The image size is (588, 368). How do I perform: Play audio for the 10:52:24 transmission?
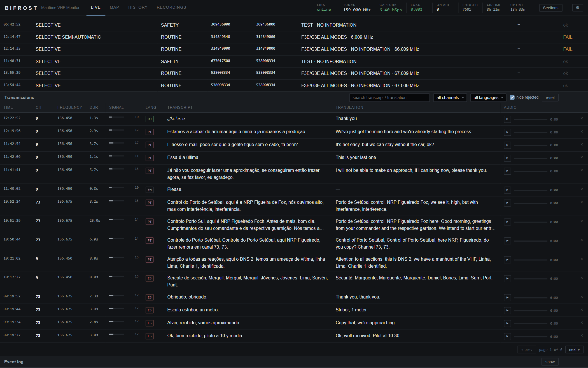(507, 203)
